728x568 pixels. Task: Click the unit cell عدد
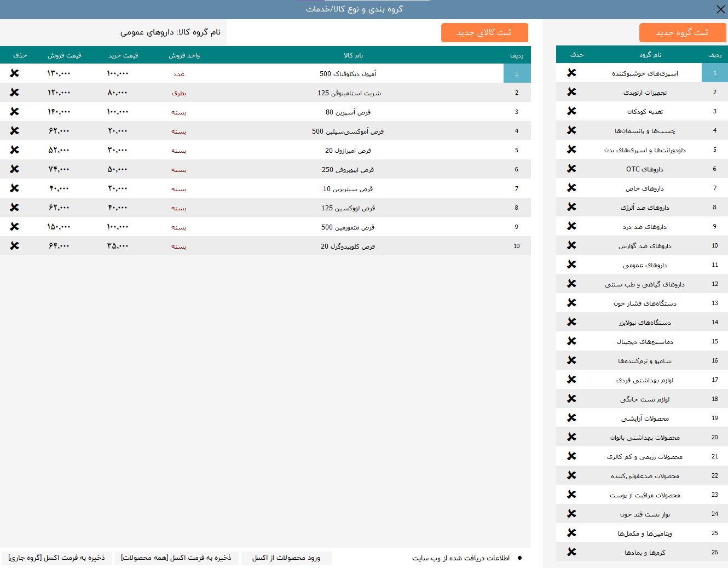[179, 74]
